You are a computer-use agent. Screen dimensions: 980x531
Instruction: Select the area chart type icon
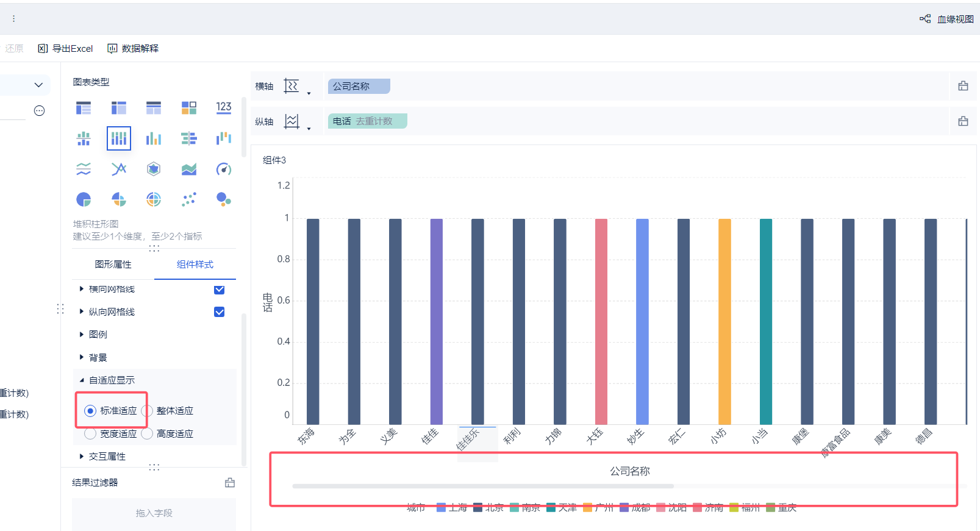point(188,169)
